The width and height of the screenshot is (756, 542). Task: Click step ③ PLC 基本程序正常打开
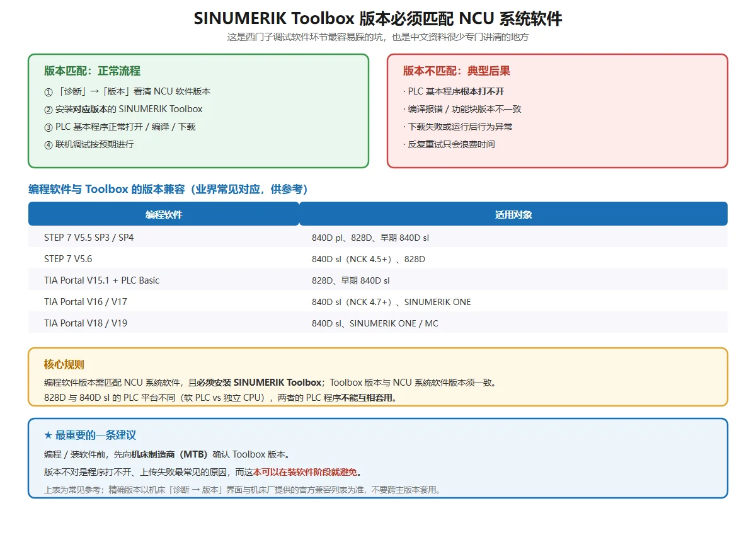[120, 127]
